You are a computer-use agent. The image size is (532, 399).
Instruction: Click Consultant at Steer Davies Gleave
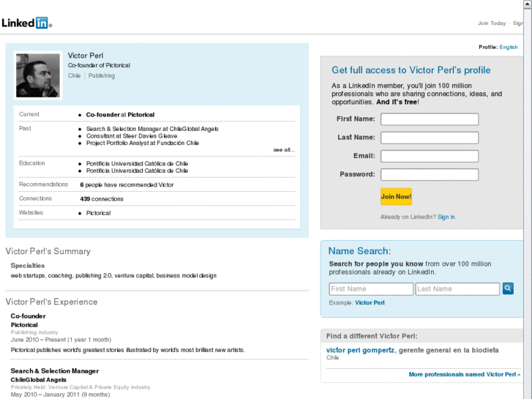click(132, 136)
